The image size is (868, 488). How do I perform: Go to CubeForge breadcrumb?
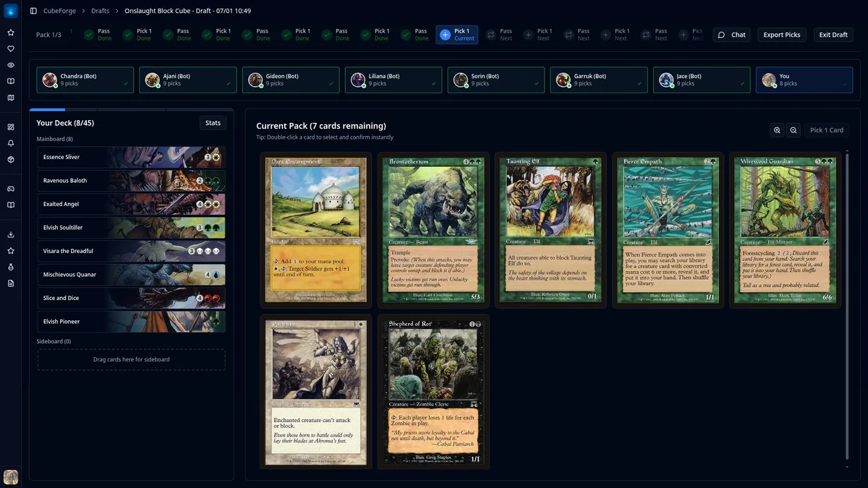click(x=61, y=11)
